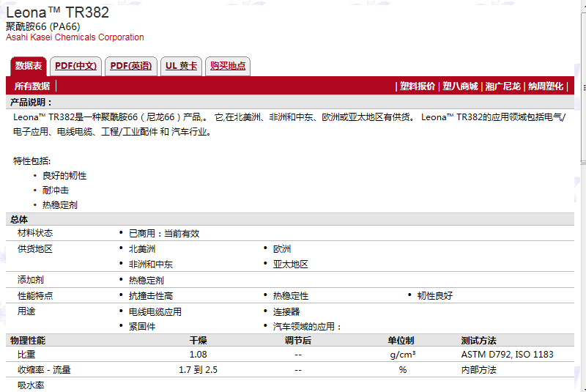Click the 物理性能 table header

(28, 341)
